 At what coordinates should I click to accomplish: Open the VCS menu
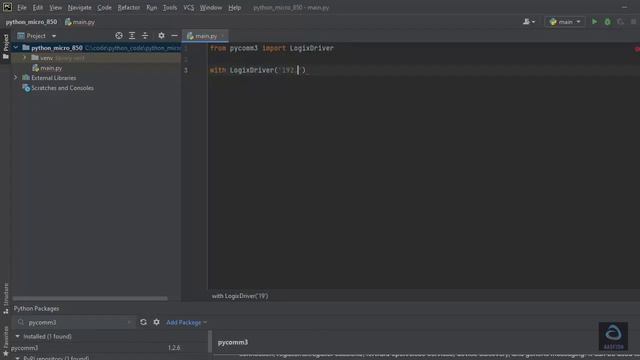tap(189, 7)
